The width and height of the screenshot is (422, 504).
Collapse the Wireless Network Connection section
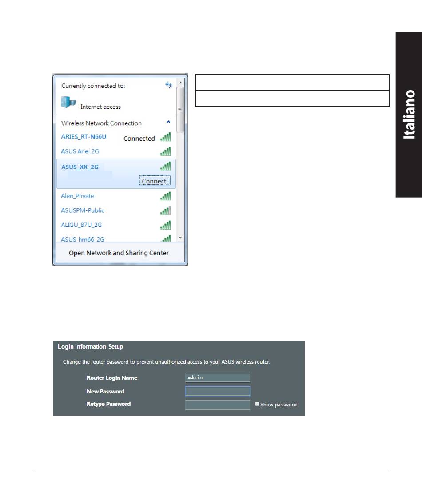pyautogui.click(x=168, y=122)
